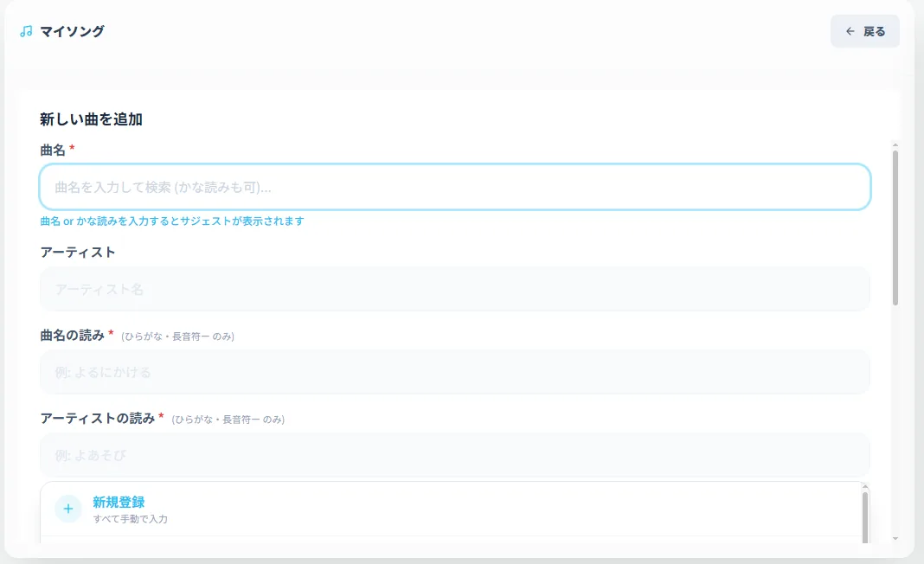
Task: Click the form scrollbar's down arrow
Action: click(x=895, y=538)
